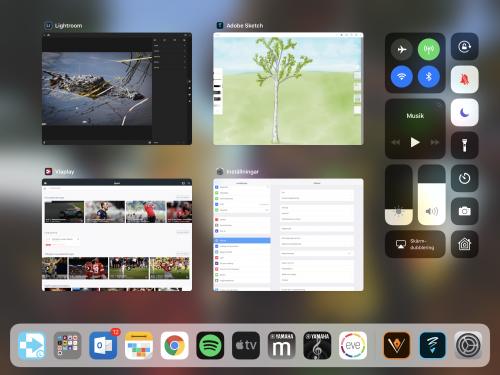Open the Yamaha 'm' app in dock
The width and height of the screenshot is (500, 375).
click(281, 345)
